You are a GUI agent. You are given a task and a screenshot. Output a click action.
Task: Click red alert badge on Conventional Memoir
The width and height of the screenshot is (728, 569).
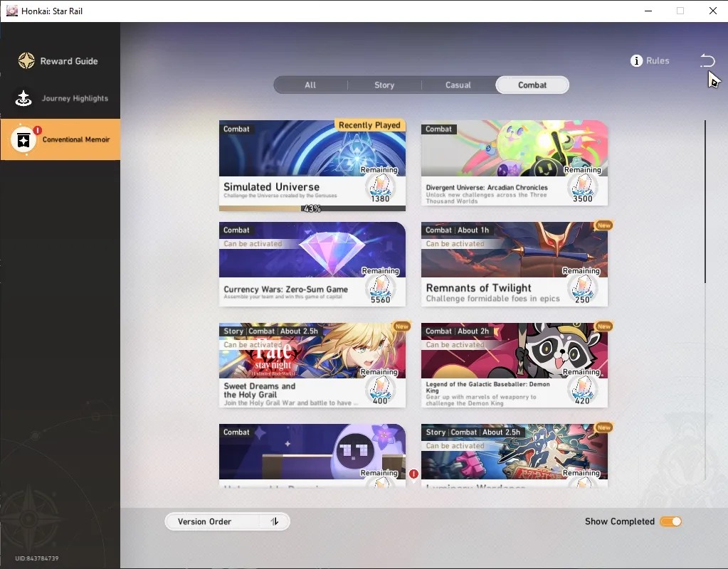coord(38,130)
